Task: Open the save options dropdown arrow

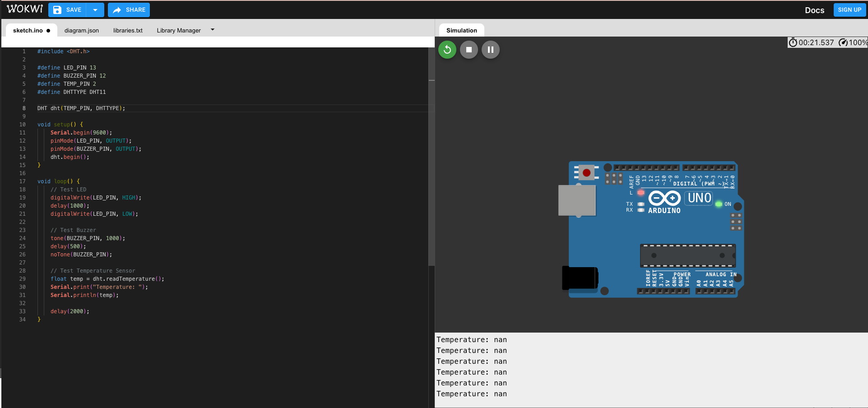Action: coord(95,10)
